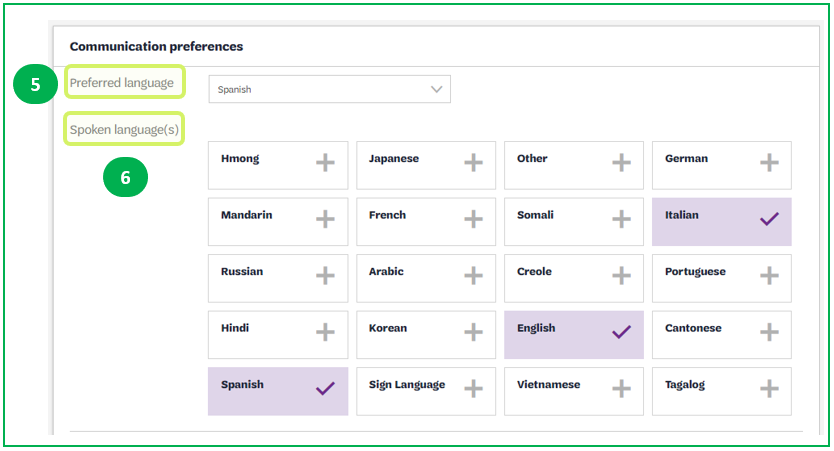Viewport: 834px width, 451px height.
Task: Click the Tagalog language name text
Action: (x=685, y=385)
